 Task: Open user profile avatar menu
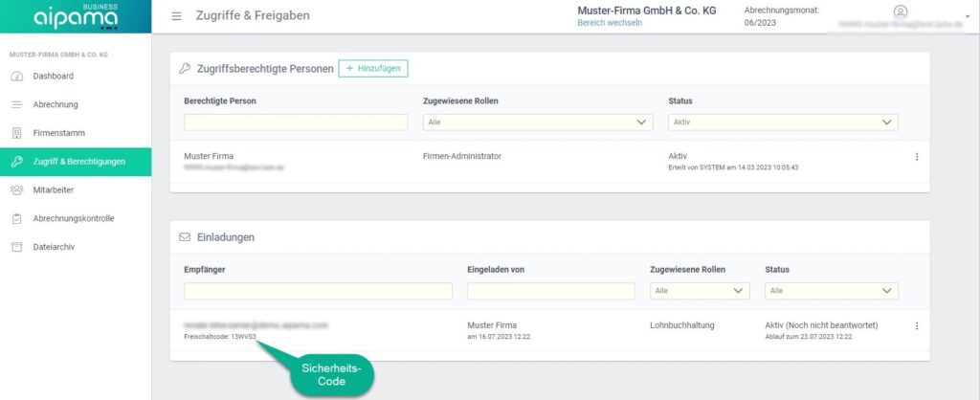coord(900,11)
